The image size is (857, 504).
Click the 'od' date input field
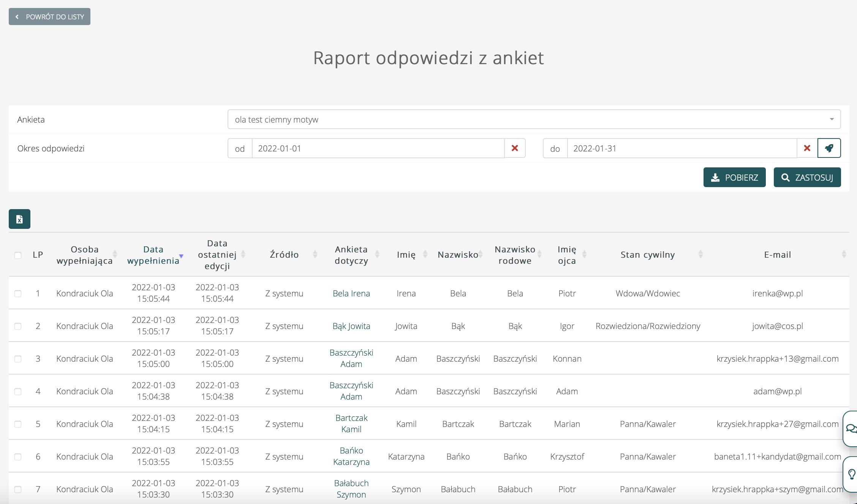[378, 148]
